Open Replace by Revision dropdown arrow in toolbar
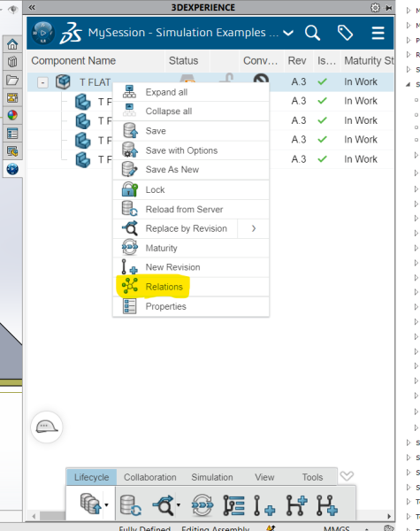Screen dimensions: 420x531 point(179,505)
